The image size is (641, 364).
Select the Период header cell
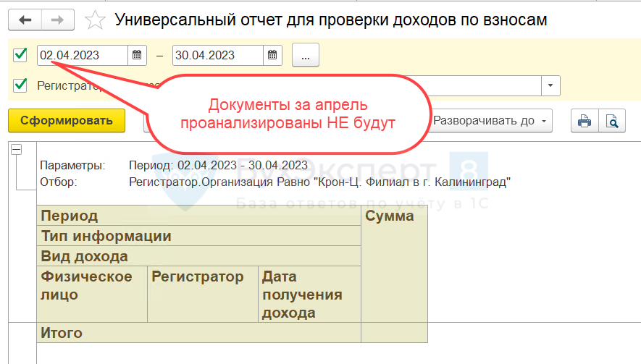[199, 216]
